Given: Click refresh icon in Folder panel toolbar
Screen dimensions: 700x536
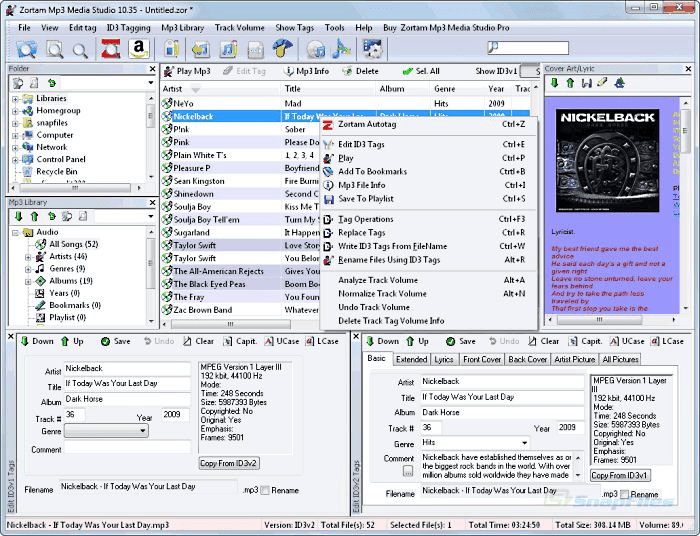Looking at the screenshot, I should (52, 83).
